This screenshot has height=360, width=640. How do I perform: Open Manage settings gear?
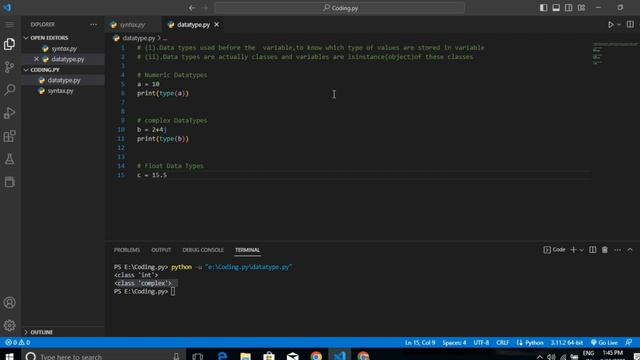(x=9, y=325)
